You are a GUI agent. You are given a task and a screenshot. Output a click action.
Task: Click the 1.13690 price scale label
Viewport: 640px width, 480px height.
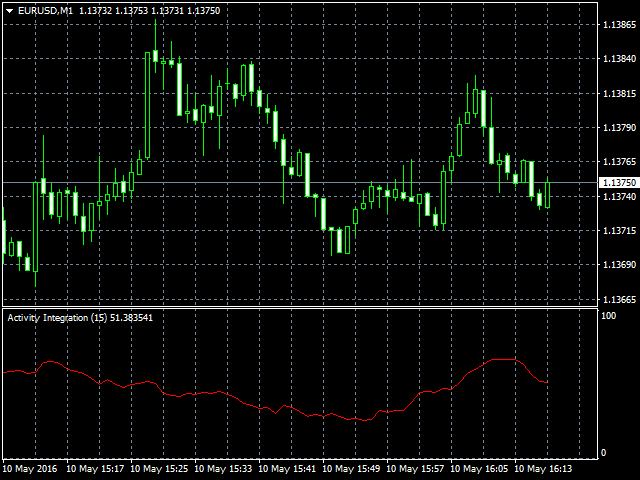click(x=619, y=265)
